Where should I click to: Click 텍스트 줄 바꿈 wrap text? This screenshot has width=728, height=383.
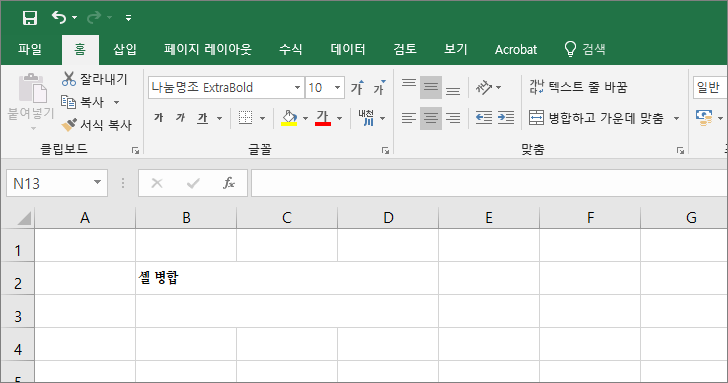(578, 87)
